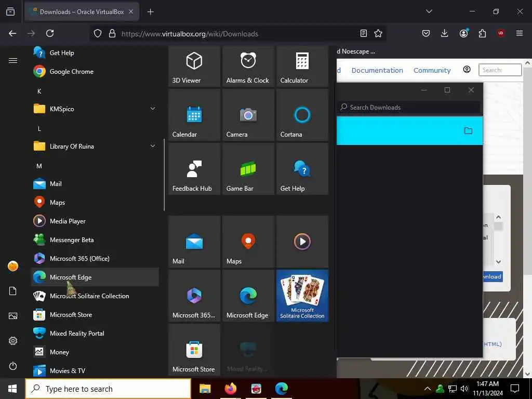Open Microsoft Solitaire Collection in app list
Viewport: 532px width, 399px height.
point(95,296)
